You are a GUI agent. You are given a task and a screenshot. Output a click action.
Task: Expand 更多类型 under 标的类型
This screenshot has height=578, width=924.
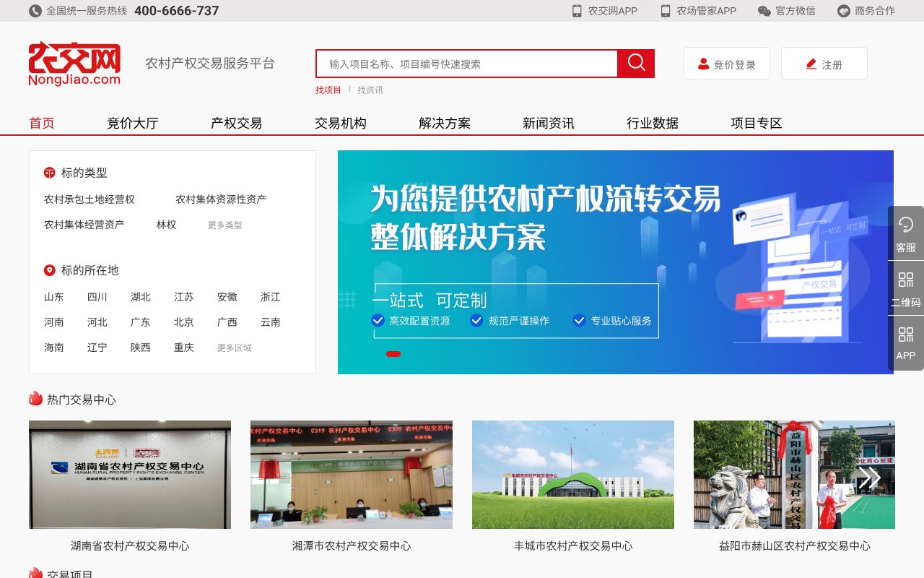(225, 225)
